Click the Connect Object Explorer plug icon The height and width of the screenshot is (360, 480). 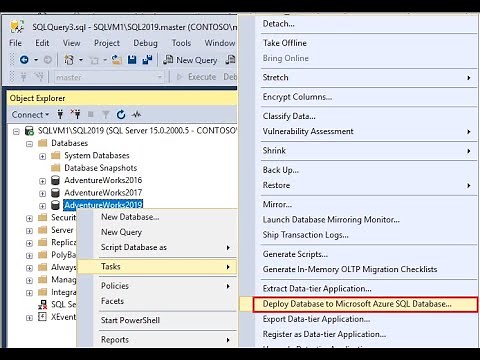coord(60,115)
